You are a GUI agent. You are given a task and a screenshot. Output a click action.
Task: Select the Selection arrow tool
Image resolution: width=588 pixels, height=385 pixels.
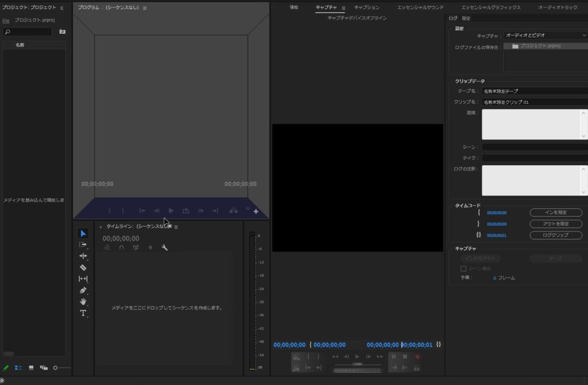tap(83, 233)
